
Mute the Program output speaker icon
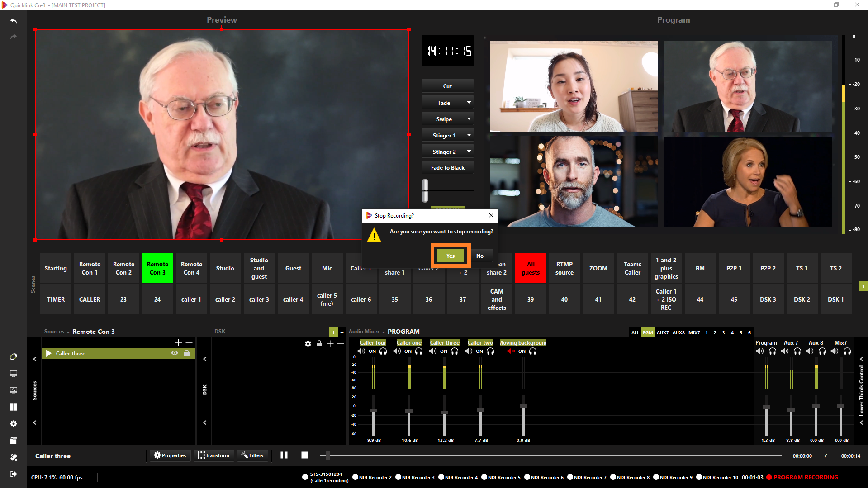pyautogui.click(x=760, y=351)
